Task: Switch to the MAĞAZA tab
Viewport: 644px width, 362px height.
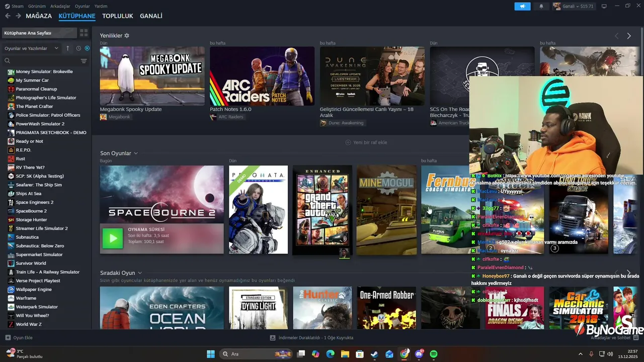Action: 39,16
